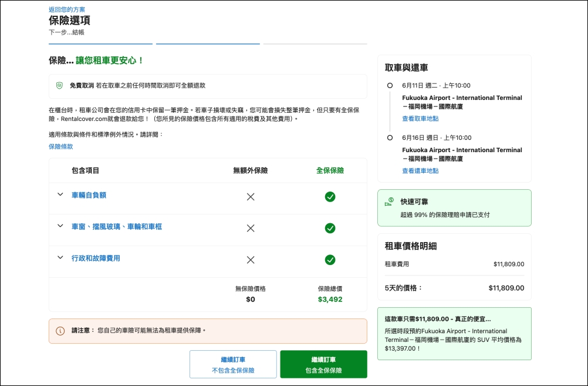Click the 無保險價格 label
The height and width of the screenshot is (386, 588).
point(251,288)
